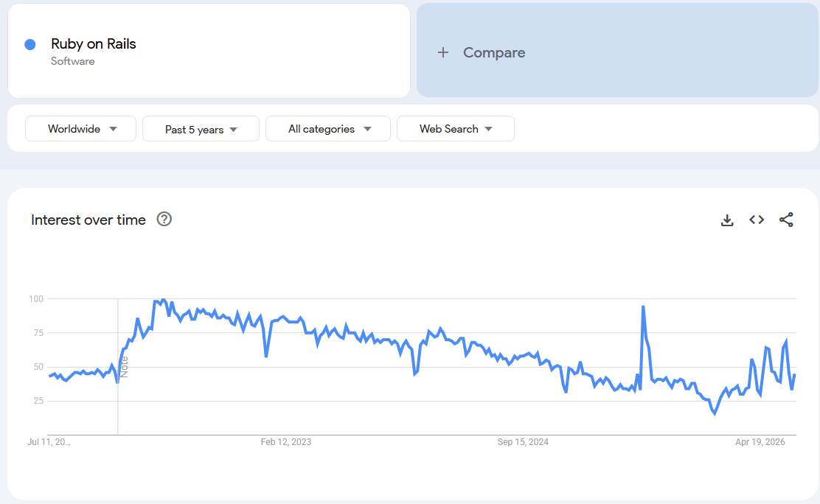Click the Feb 12, 2023 axis label
820x504 pixels.
286,442
